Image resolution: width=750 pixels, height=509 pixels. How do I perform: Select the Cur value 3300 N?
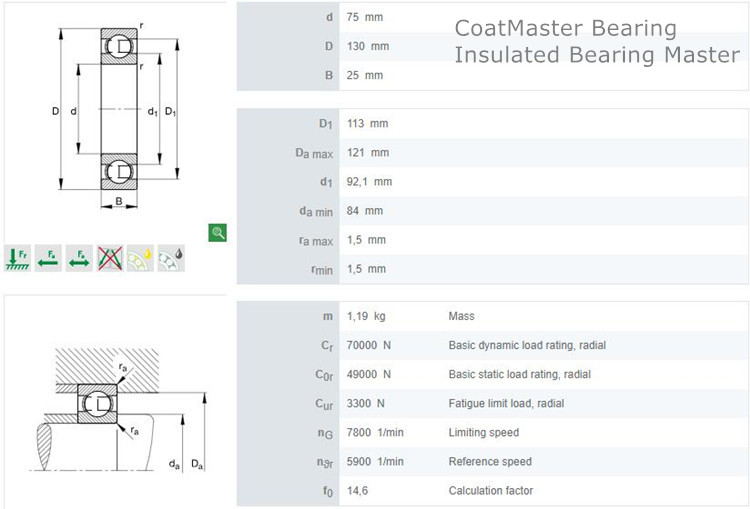[x=365, y=404]
